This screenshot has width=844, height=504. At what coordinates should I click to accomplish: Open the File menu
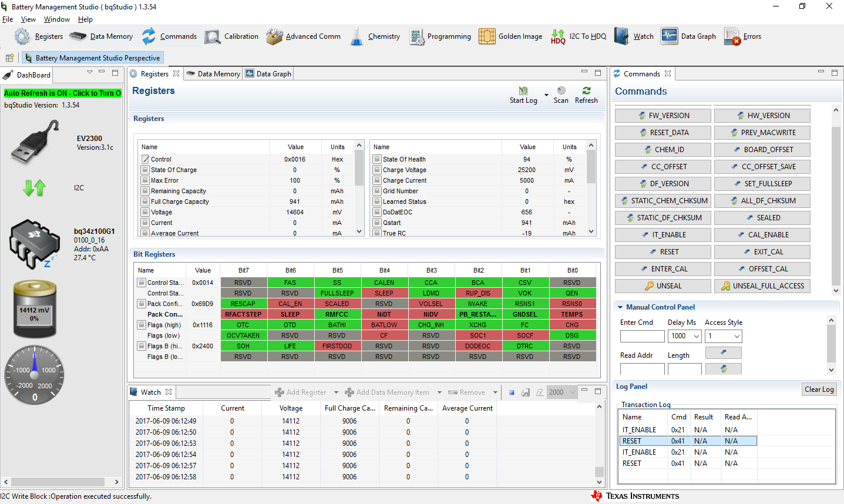point(8,19)
